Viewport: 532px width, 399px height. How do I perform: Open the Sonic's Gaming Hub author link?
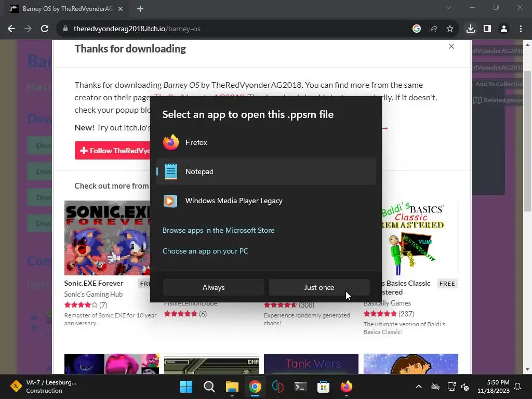(x=94, y=294)
